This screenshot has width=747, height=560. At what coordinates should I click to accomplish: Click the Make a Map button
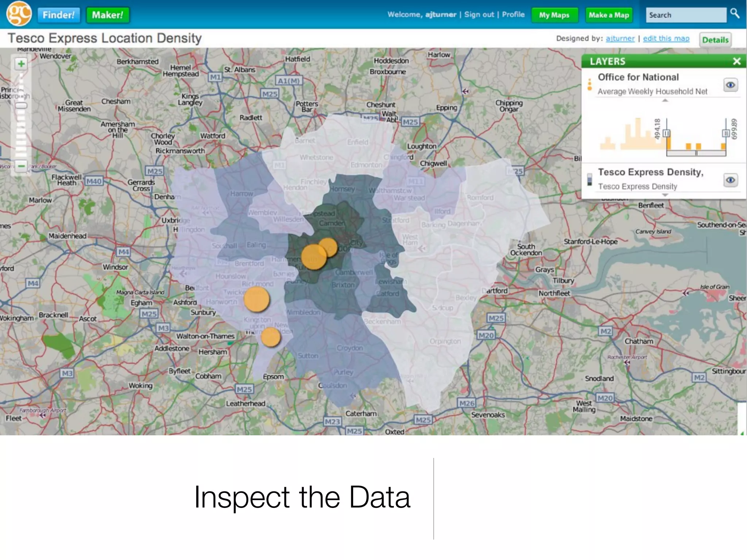[x=609, y=15]
